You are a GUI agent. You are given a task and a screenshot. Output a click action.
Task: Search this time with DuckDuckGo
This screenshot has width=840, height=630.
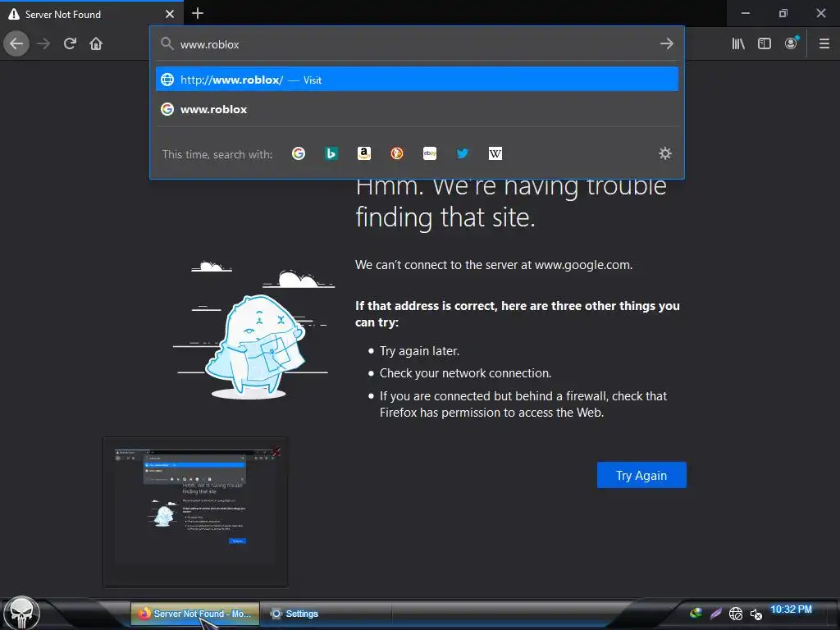[397, 153]
